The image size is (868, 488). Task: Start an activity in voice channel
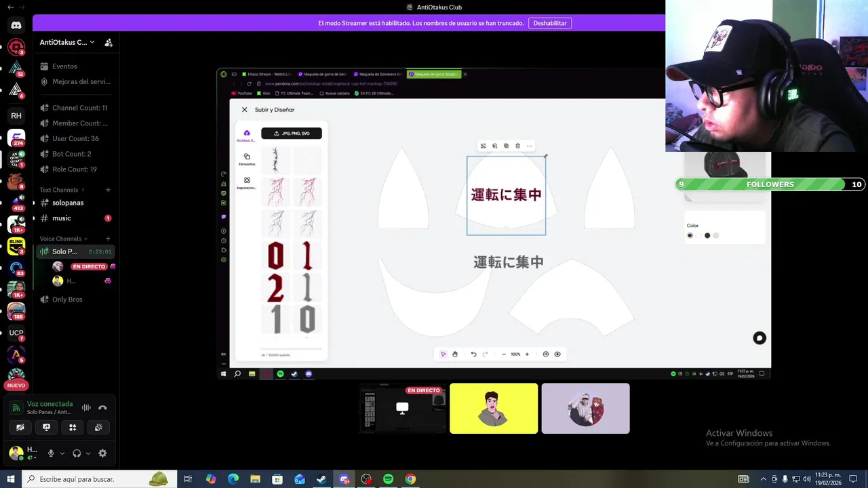tap(73, 427)
